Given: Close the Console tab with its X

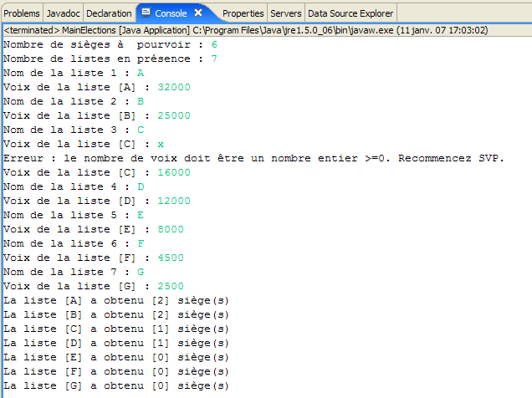Looking at the screenshot, I should click(198, 13).
